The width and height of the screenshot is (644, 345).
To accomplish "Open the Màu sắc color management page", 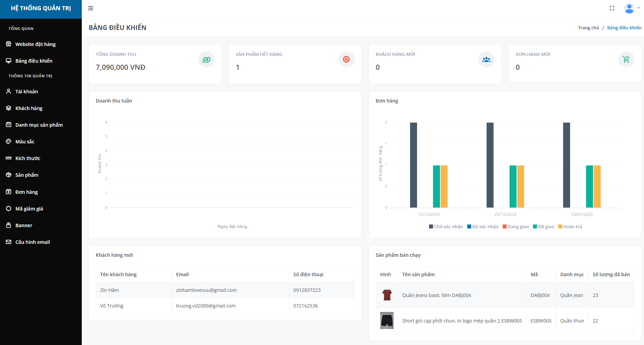I will [25, 142].
